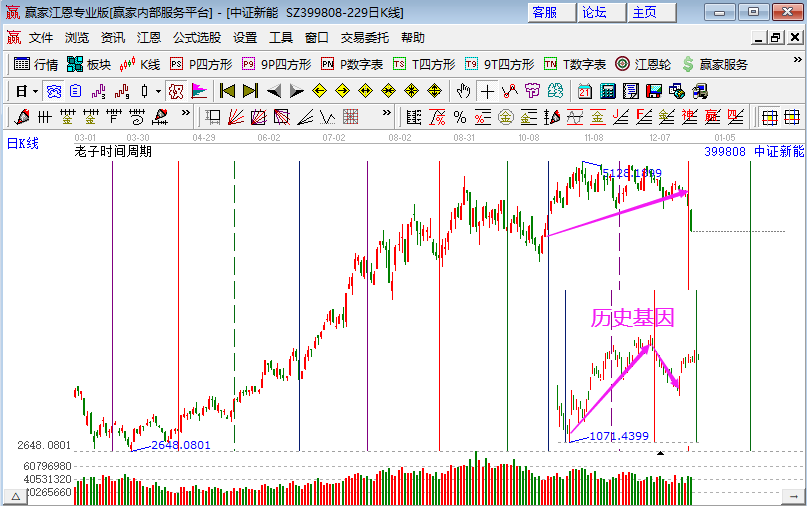The image size is (807, 506).
Task: Select the purple step-line 3 icon
Action: [x=98, y=92]
